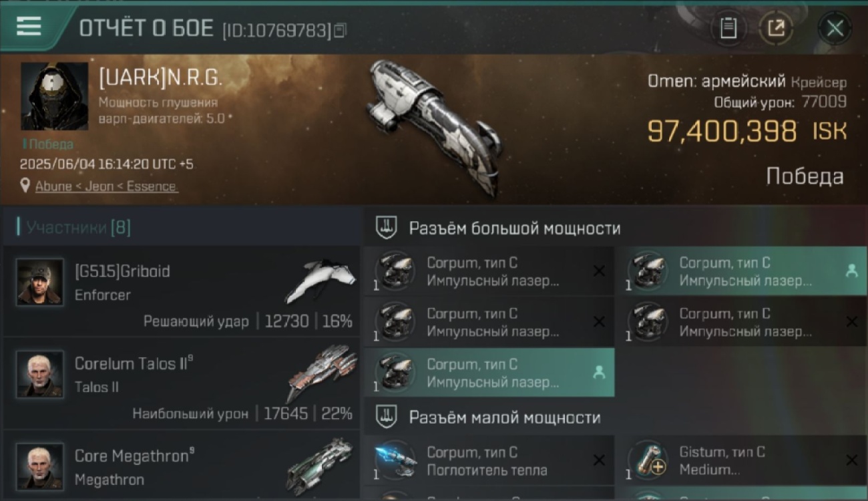Click the Talos II ship icon
868x501 pixels.
[321, 373]
